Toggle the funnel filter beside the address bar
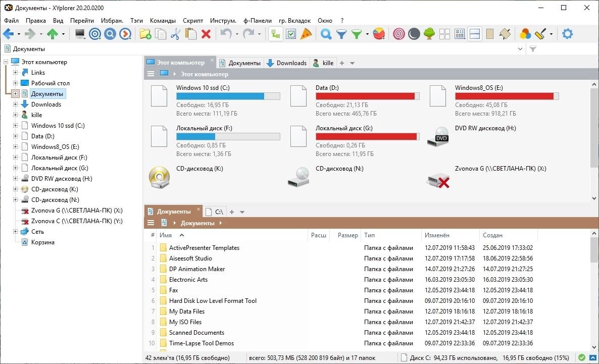Screen dimensions: 599x364 (x=533, y=49)
